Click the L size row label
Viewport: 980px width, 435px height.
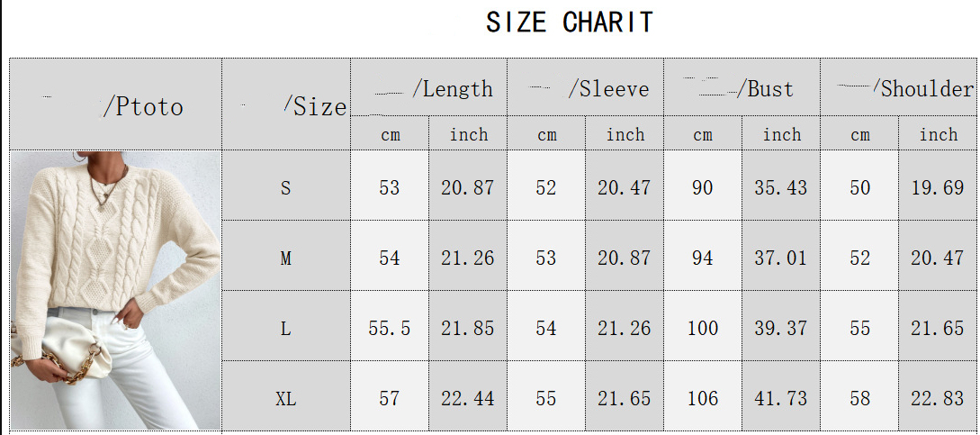[286, 326]
